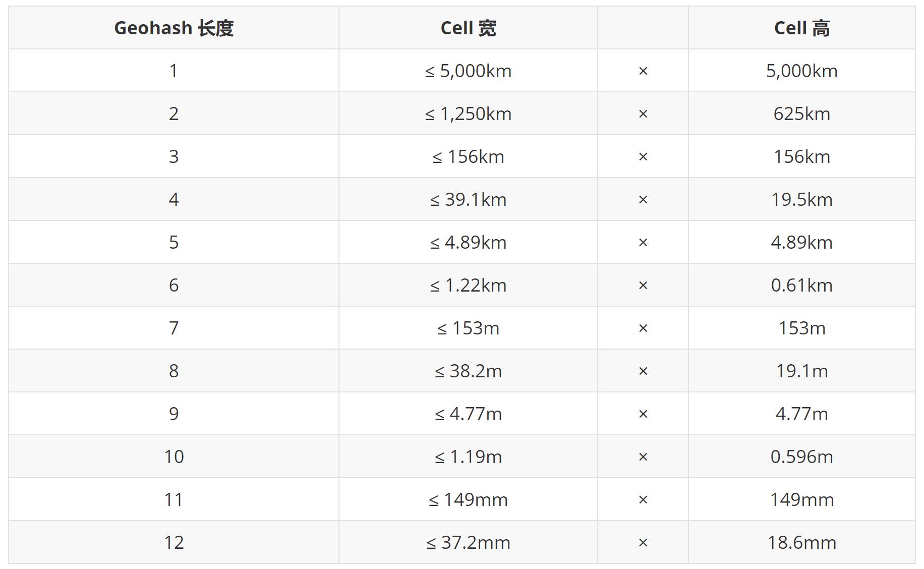Click the × symbol in row 12
The image size is (924, 569).
tap(643, 543)
